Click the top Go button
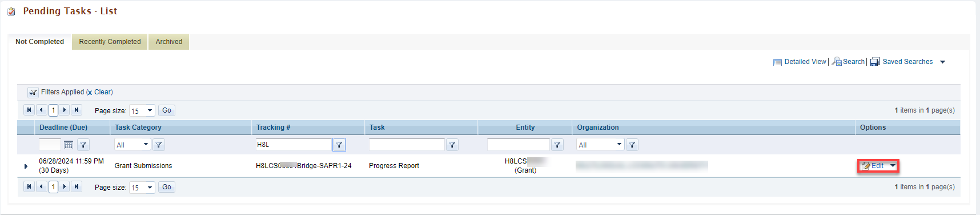 tap(167, 110)
